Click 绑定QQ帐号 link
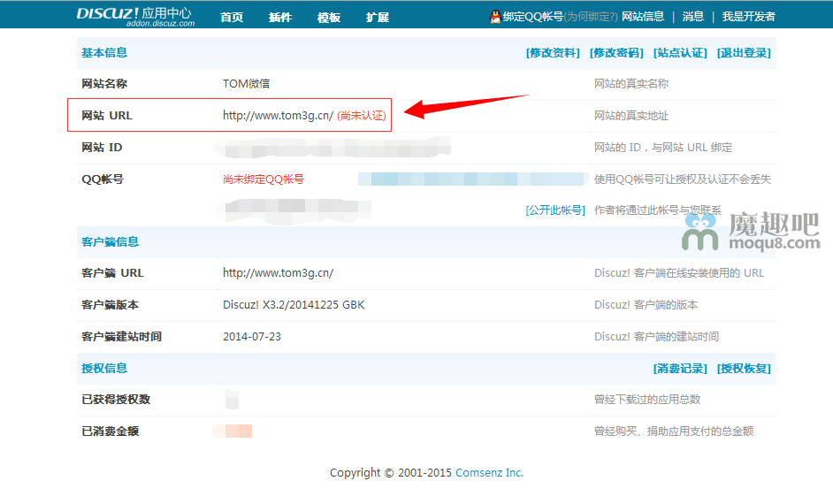 [533, 17]
